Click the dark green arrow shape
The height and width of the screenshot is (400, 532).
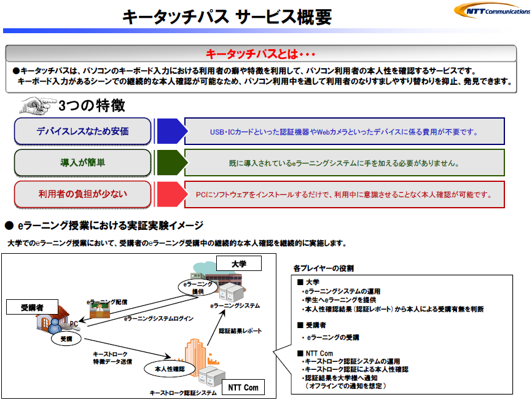173,162
